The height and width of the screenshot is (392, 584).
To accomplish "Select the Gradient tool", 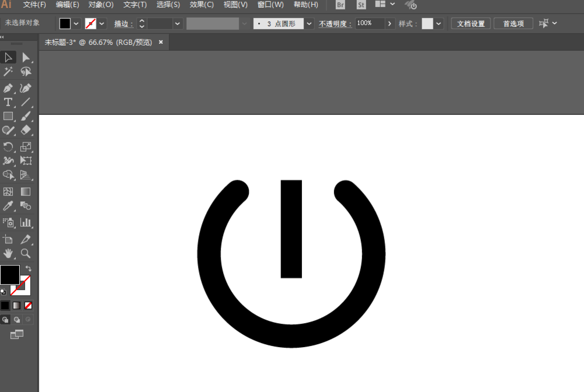I will 26,191.
